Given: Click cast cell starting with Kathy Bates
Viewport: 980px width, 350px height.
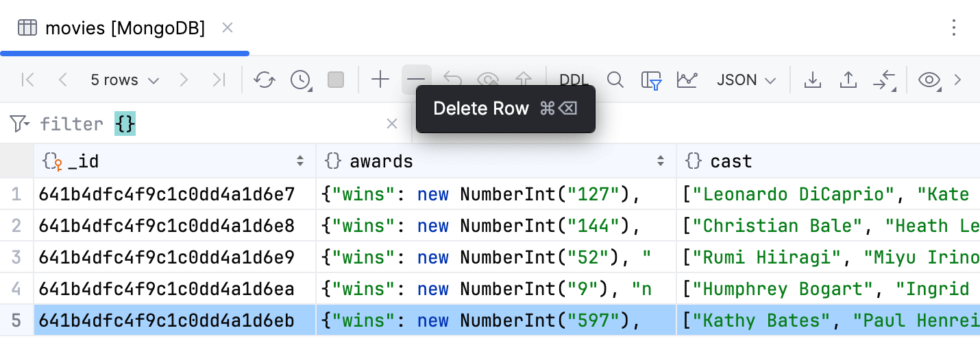Looking at the screenshot, I should click(829, 320).
